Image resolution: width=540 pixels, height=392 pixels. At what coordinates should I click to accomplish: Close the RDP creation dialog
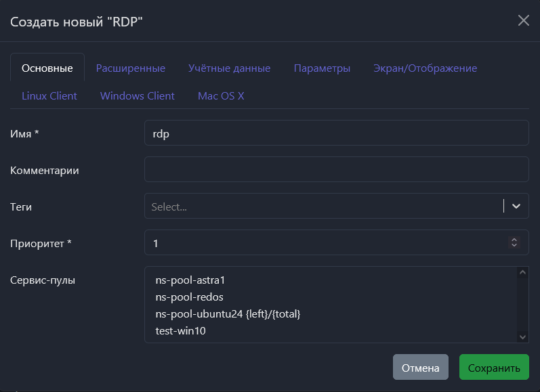[x=523, y=20]
